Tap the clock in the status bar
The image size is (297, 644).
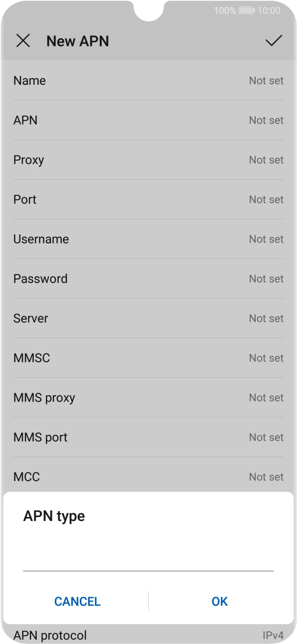(269, 10)
